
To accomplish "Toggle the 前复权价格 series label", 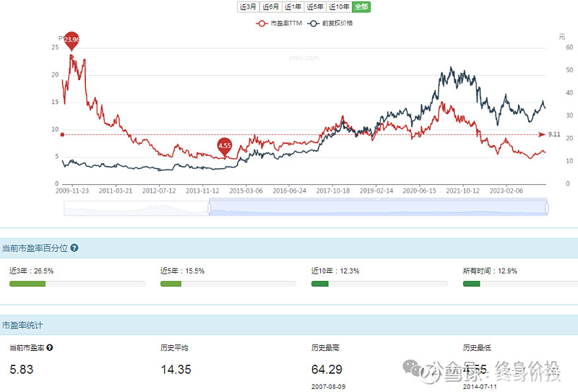I will (x=338, y=24).
